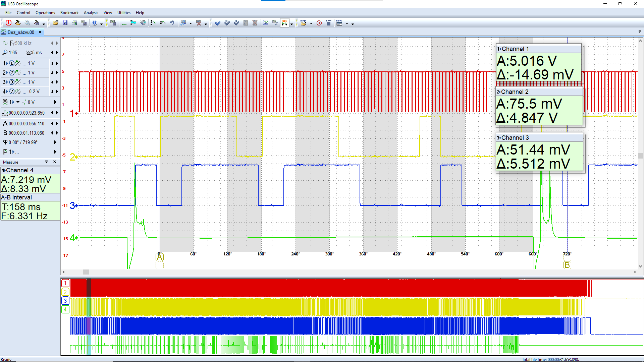
Task: Click the undo arrow toolbar icon
Action: click(172, 23)
